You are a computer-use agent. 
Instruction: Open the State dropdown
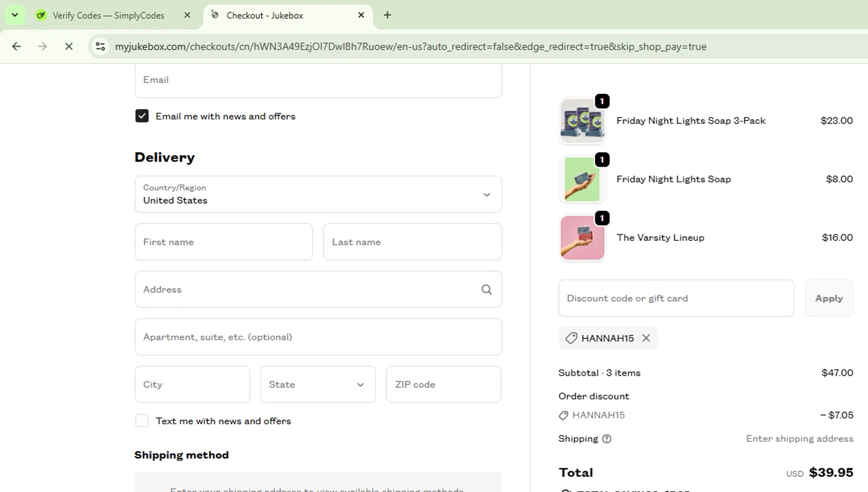pos(318,384)
